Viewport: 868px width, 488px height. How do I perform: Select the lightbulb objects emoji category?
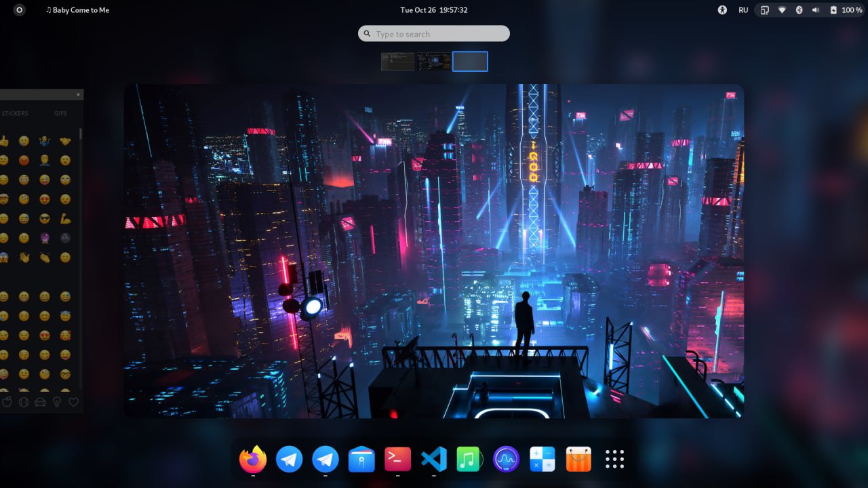coord(57,402)
